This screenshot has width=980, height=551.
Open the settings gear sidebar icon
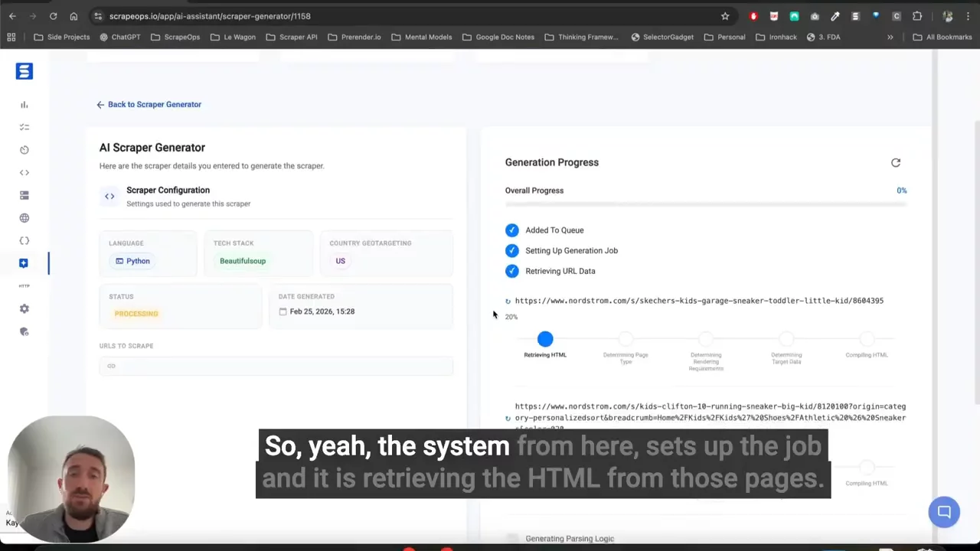point(24,309)
